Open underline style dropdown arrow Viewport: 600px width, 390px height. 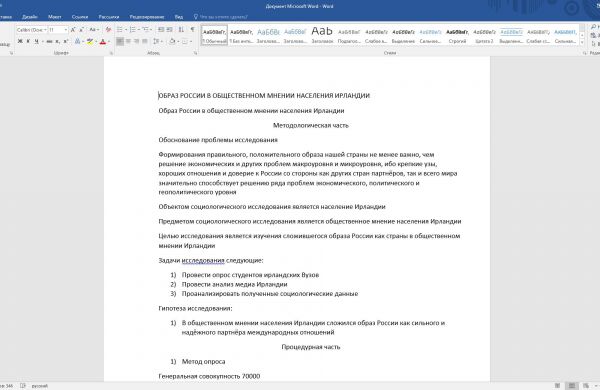point(42,41)
